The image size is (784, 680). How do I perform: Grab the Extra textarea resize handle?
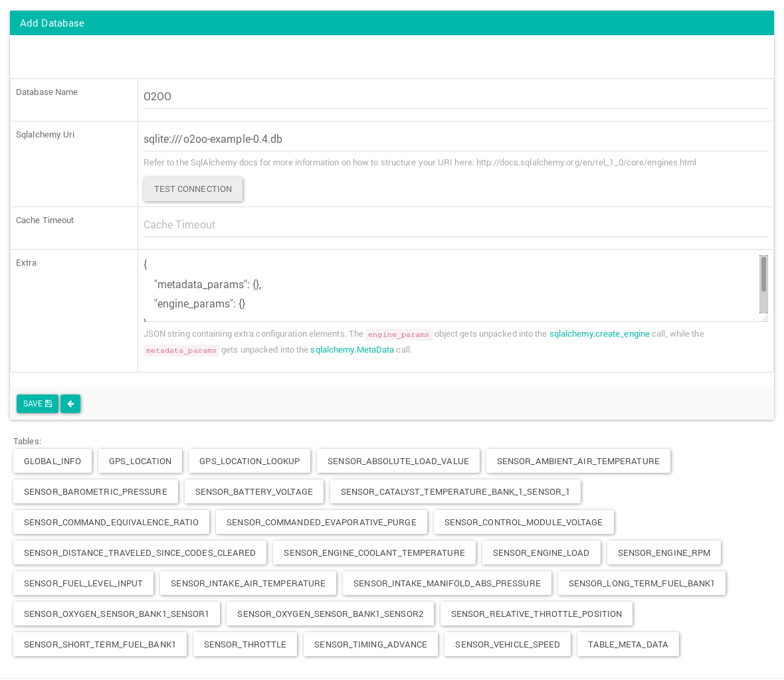pos(765,319)
